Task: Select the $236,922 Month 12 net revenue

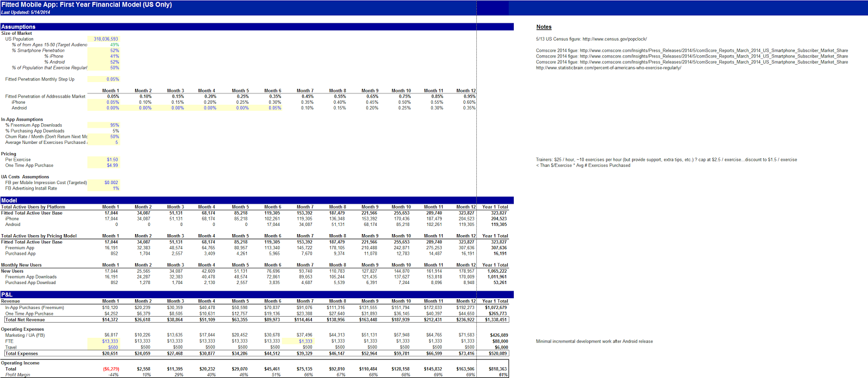Action: tap(465, 319)
